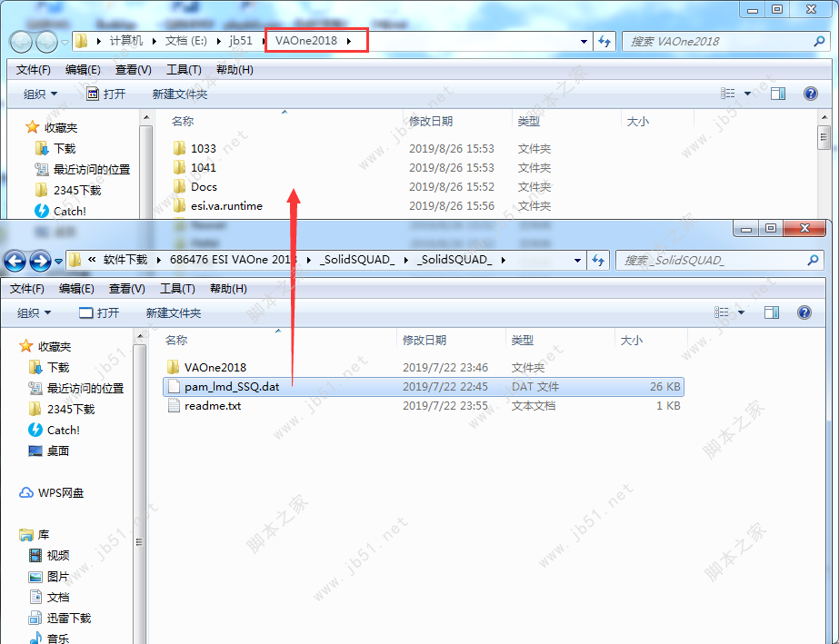Open 帮助(H) menu in _SolidSQUAD_ window
839x644 pixels.
(228, 289)
